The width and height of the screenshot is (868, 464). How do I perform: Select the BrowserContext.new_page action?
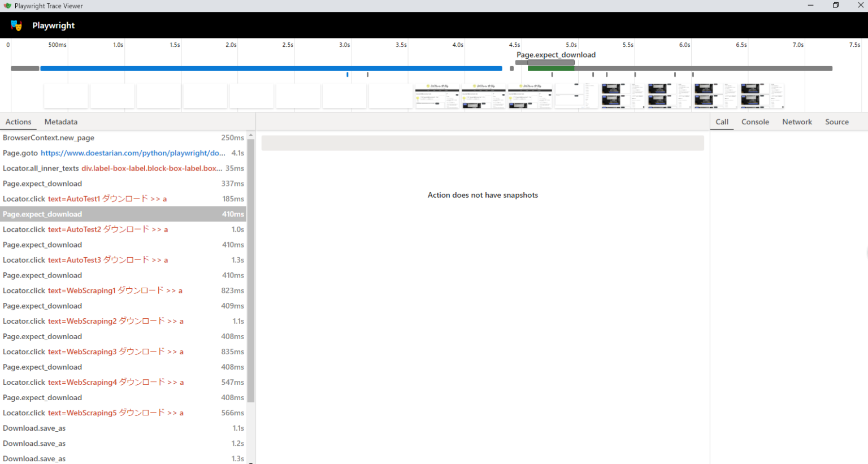[48, 137]
